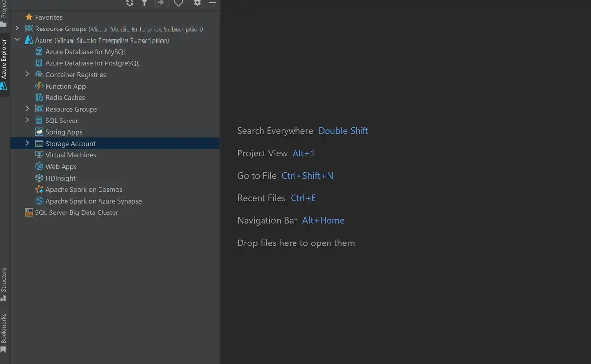Click the Virtual Machines monitor icon

(x=39, y=155)
